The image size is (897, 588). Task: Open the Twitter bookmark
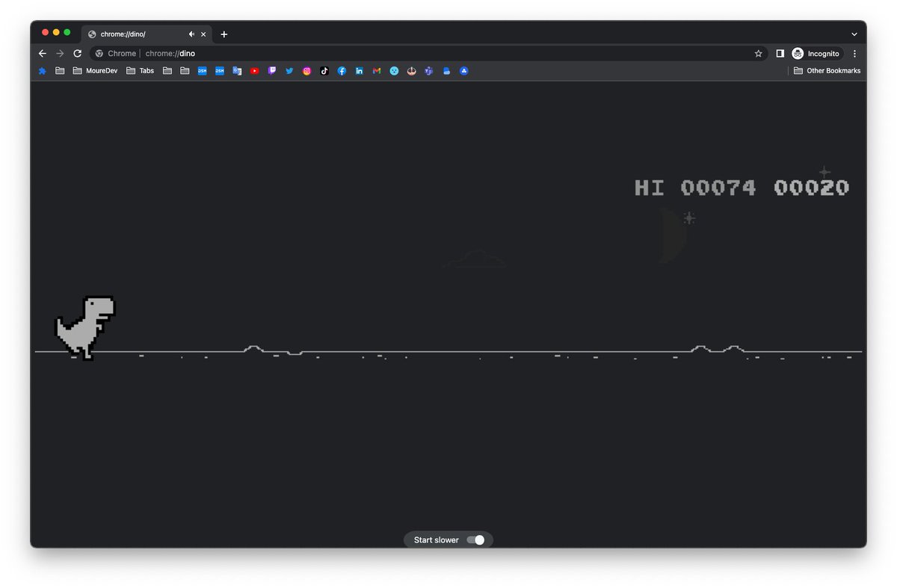[289, 71]
